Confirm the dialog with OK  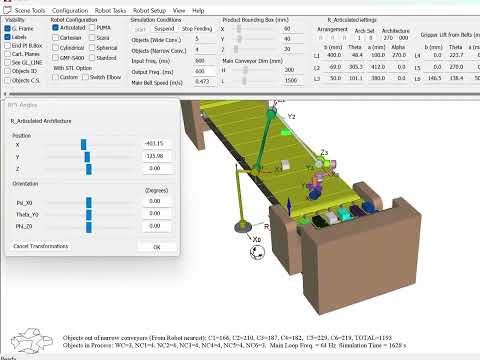[157, 247]
